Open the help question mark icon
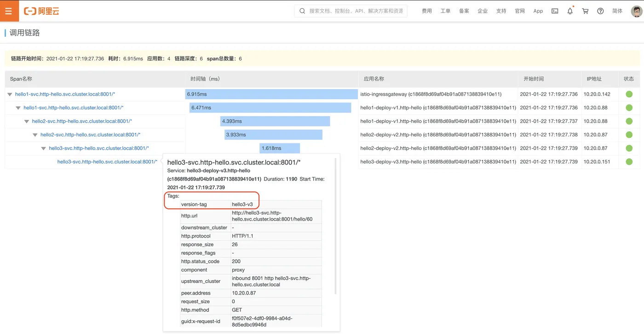 [600, 11]
